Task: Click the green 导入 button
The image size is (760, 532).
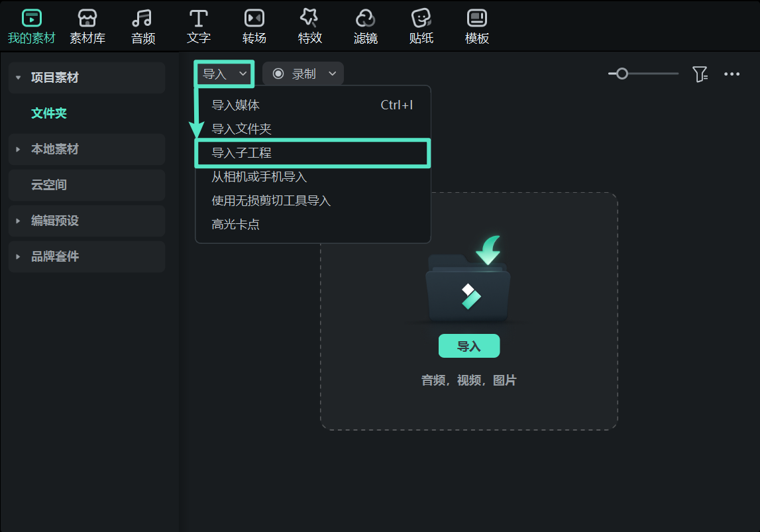Action: [x=468, y=346]
